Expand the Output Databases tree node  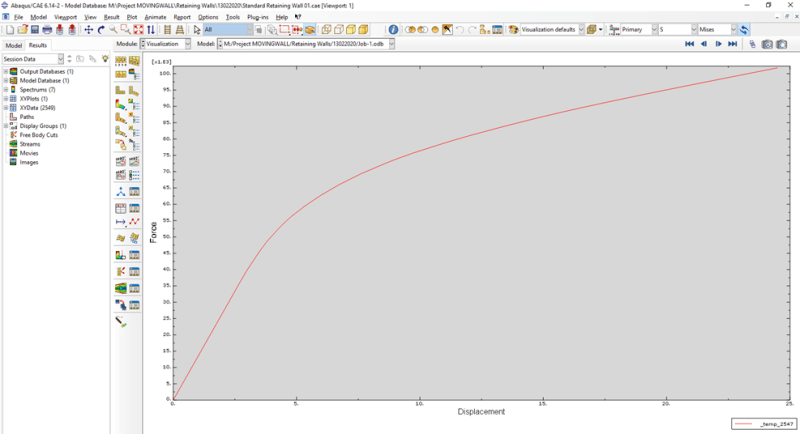pyautogui.click(x=6, y=71)
